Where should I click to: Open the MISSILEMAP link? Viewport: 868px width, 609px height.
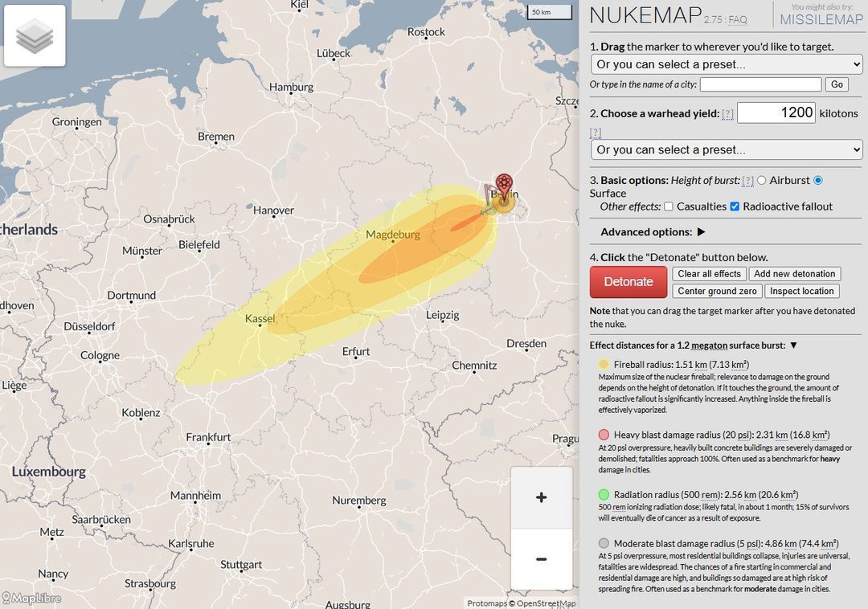click(x=821, y=20)
